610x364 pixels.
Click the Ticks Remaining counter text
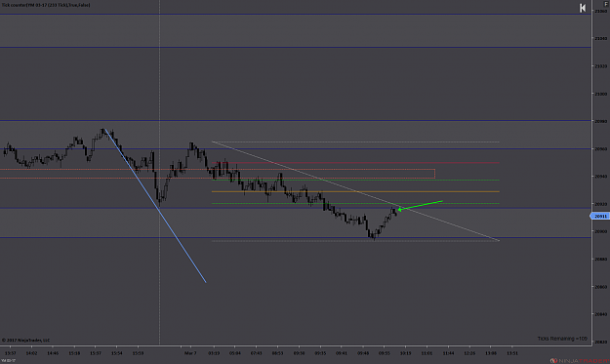point(562,339)
